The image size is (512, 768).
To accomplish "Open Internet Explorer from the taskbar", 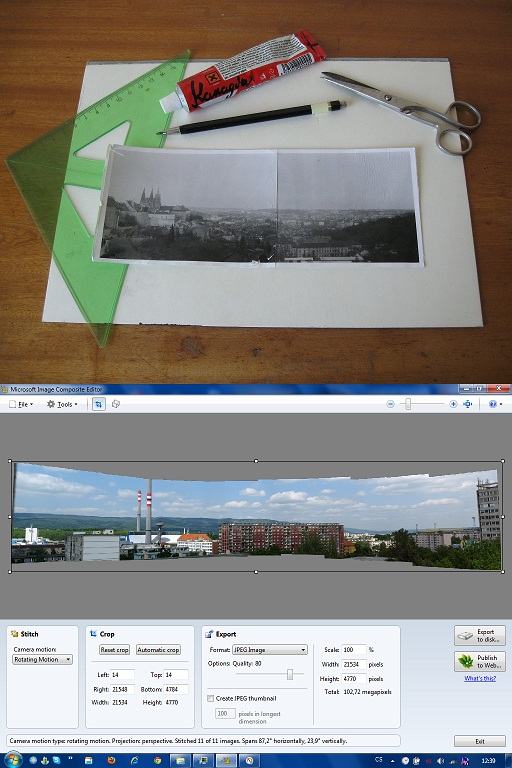I will pos(134,761).
